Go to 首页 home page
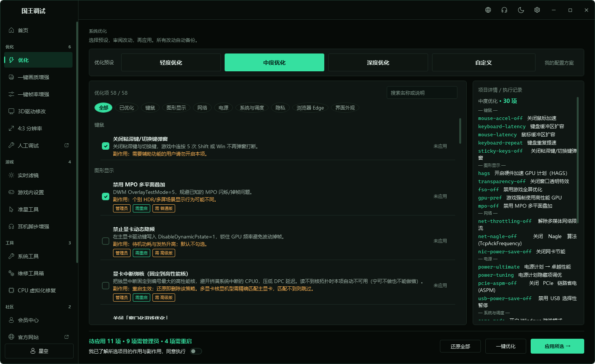Screen dimensions: 595x364 pos(38,30)
